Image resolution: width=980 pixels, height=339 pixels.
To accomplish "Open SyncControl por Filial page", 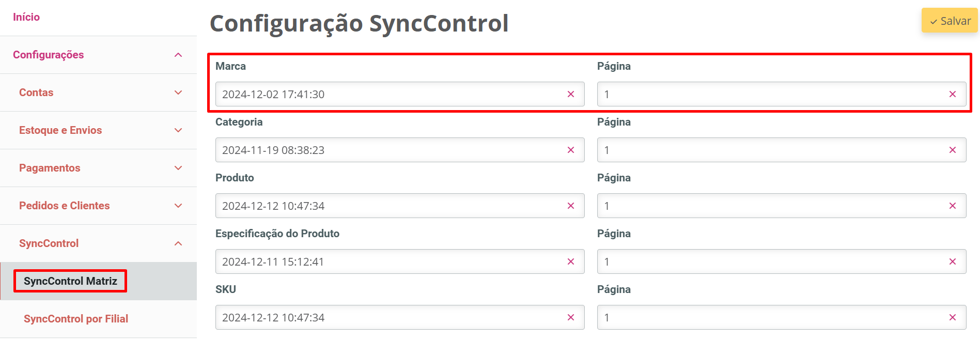I will click(x=76, y=319).
